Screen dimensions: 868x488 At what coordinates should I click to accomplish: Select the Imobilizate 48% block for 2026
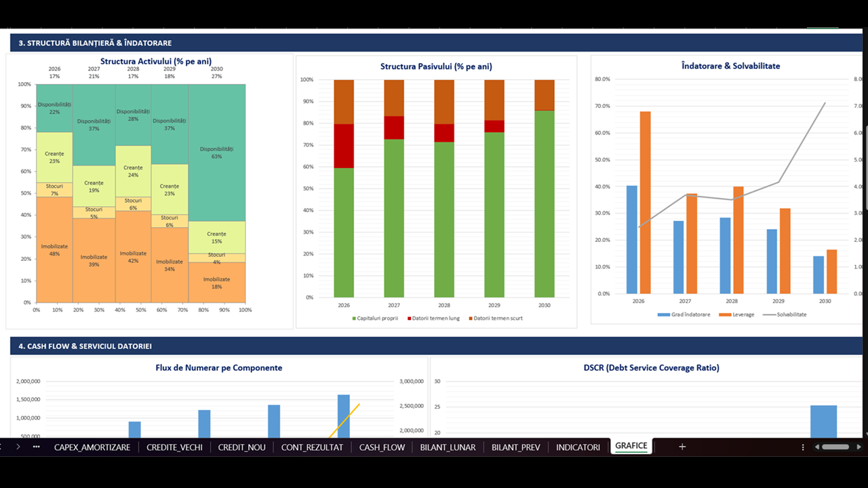tap(54, 249)
